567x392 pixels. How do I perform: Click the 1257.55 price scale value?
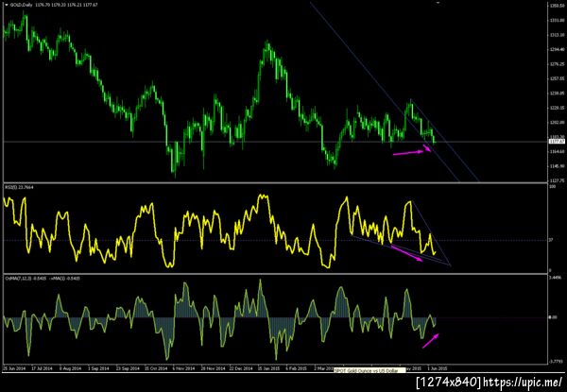tap(557, 78)
